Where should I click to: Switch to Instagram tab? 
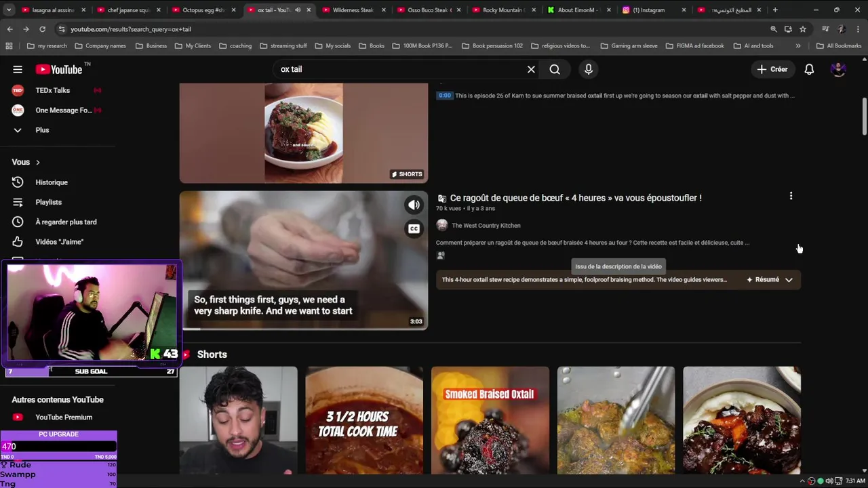click(x=654, y=10)
